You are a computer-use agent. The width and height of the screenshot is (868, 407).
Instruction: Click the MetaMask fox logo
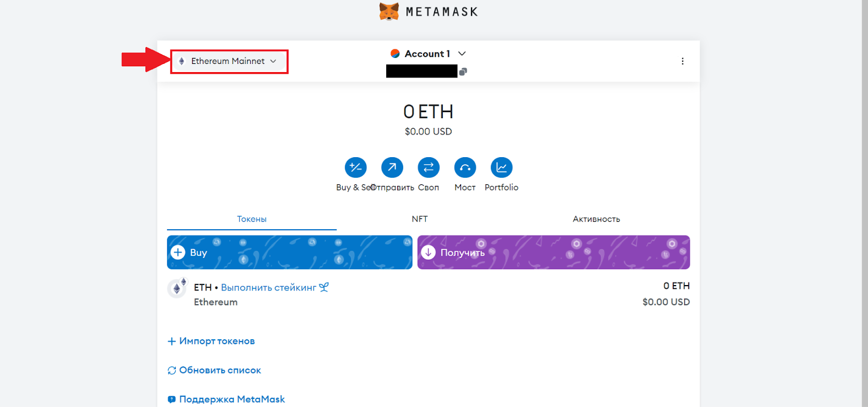tap(389, 11)
